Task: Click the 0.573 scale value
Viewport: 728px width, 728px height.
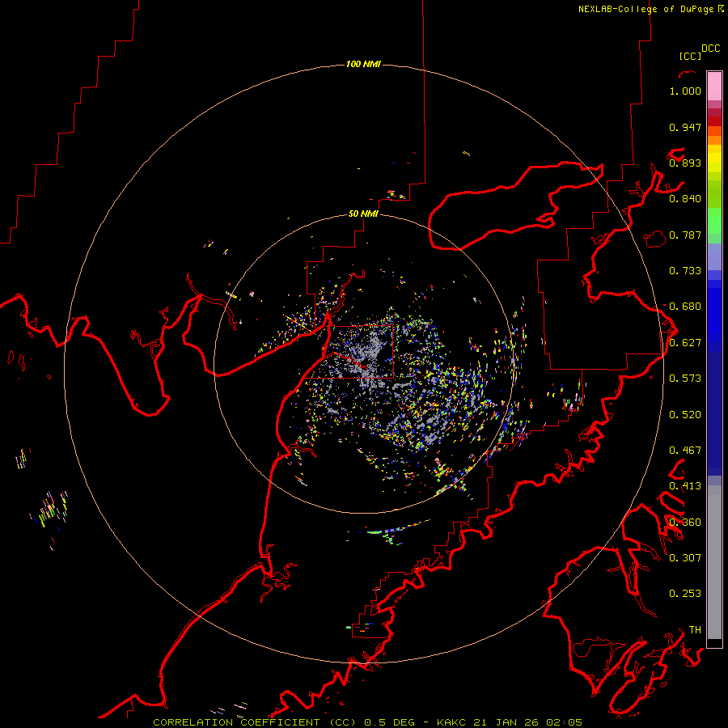Action: (x=685, y=379)
